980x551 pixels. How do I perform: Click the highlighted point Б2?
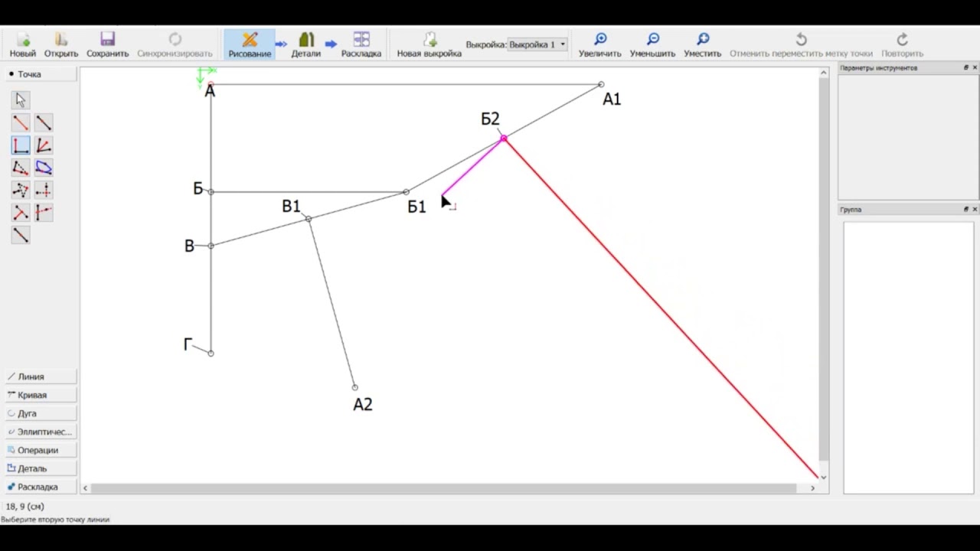(503, 139)
